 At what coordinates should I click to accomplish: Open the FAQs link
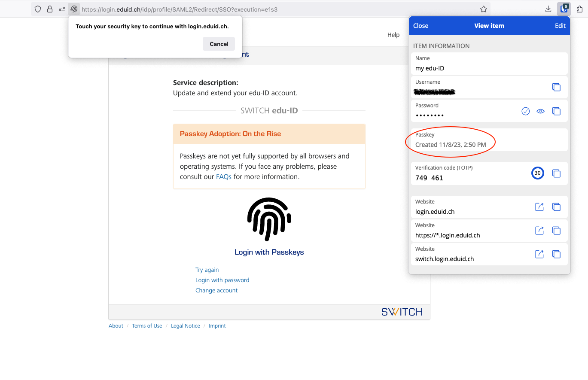[223, 176]
